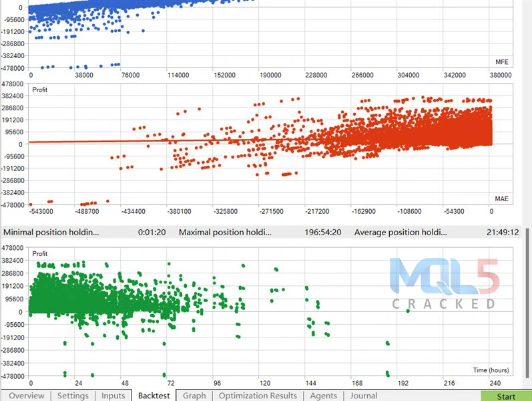
Task: Click the MFE axis label
Action: click(x=502, y=62)
